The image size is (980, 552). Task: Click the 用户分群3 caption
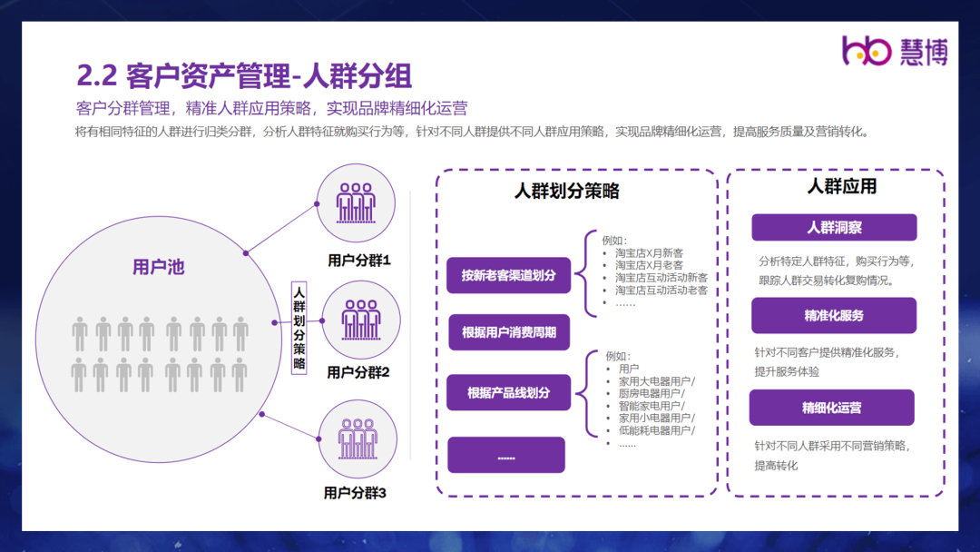point(355,493)
